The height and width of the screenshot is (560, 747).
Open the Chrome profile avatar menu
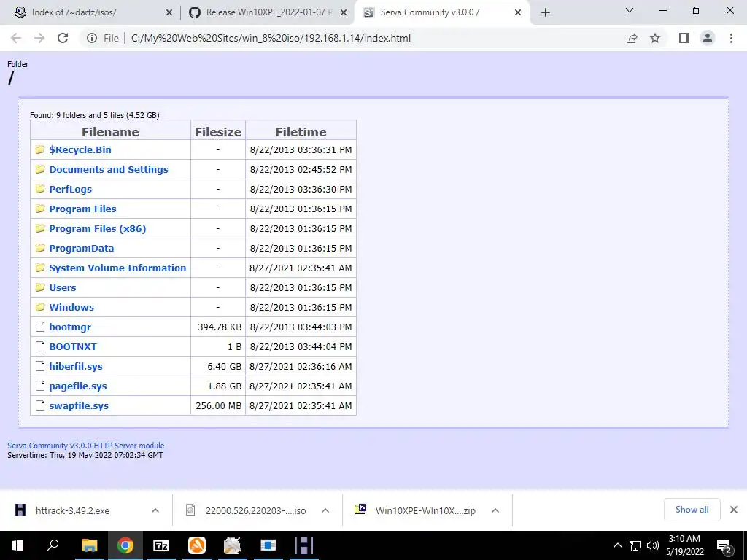(708, 38)
